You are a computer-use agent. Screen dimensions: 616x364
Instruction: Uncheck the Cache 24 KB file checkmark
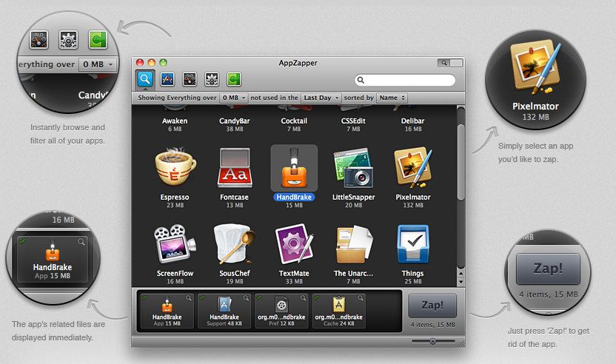pyautogui.click(x=317, y=297)
